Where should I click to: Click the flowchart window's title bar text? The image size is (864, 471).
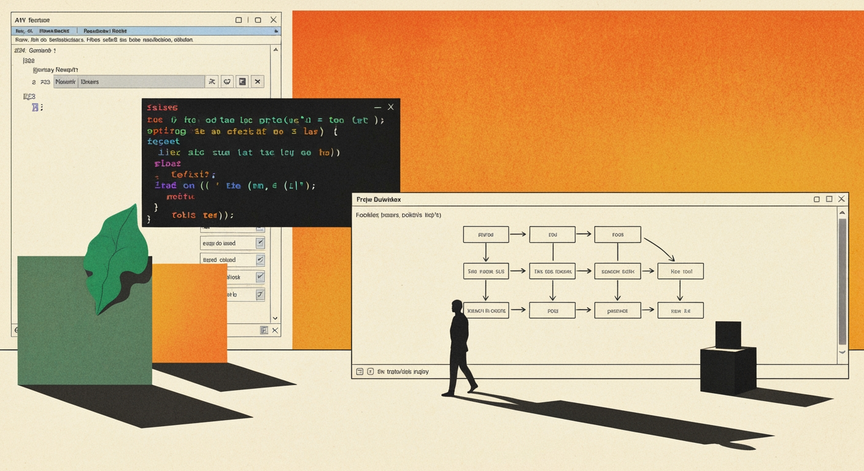pyautogui.click(x=379, y=199)
